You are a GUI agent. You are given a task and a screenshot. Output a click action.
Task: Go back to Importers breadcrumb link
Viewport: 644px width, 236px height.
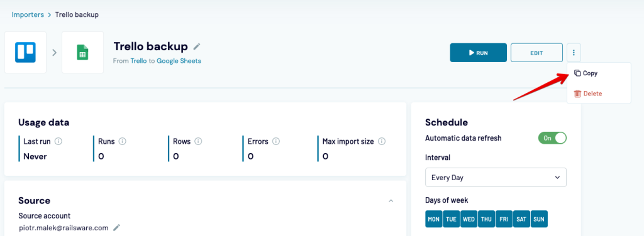pyautogui.click(x=28, y=15)
